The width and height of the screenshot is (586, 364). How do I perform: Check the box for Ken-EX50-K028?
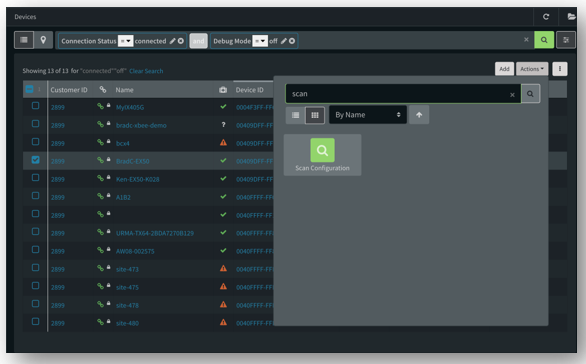click(x=36, y=178)
